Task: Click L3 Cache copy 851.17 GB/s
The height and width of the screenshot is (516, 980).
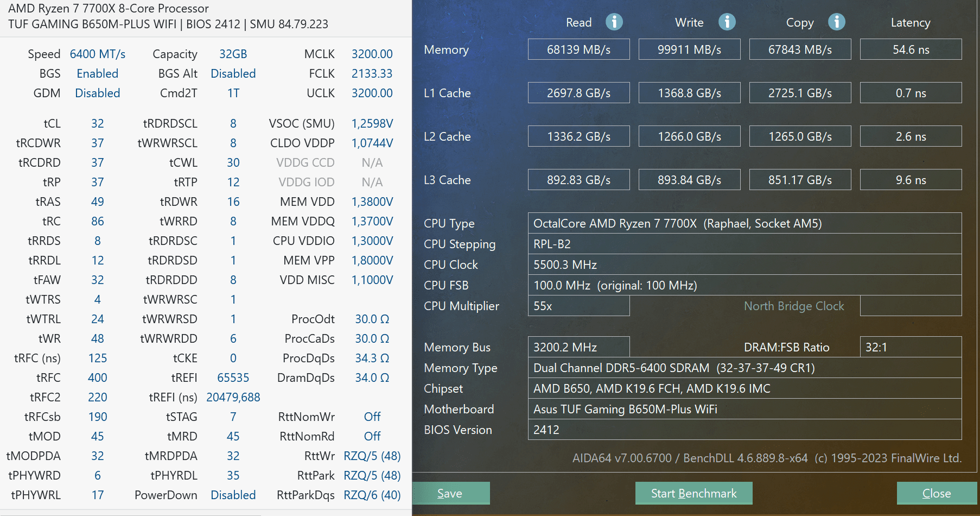Action: point(800,180)
